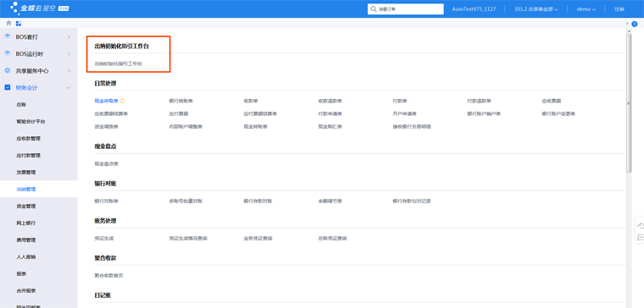Open the 出纳初始化指引工作台 link
The image size is (644, 308).
pyautogui.click(x=119, y=64)
